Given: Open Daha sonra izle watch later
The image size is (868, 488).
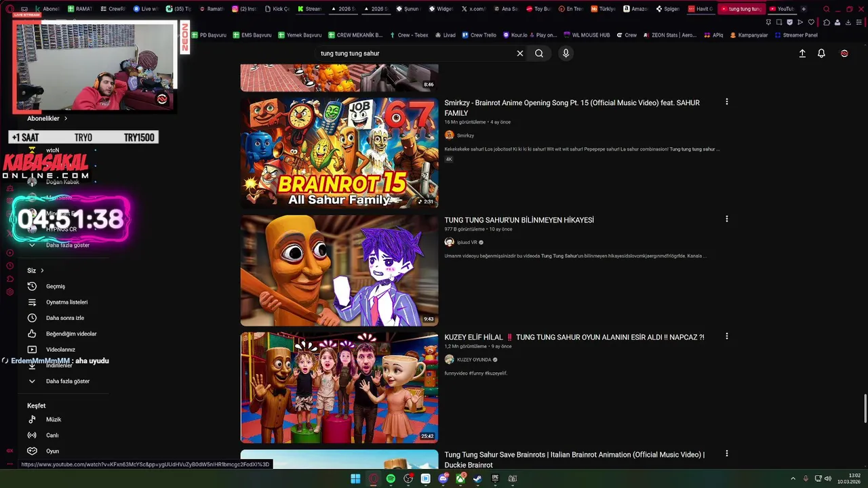Looking at the screenshot, I should 65,318.
